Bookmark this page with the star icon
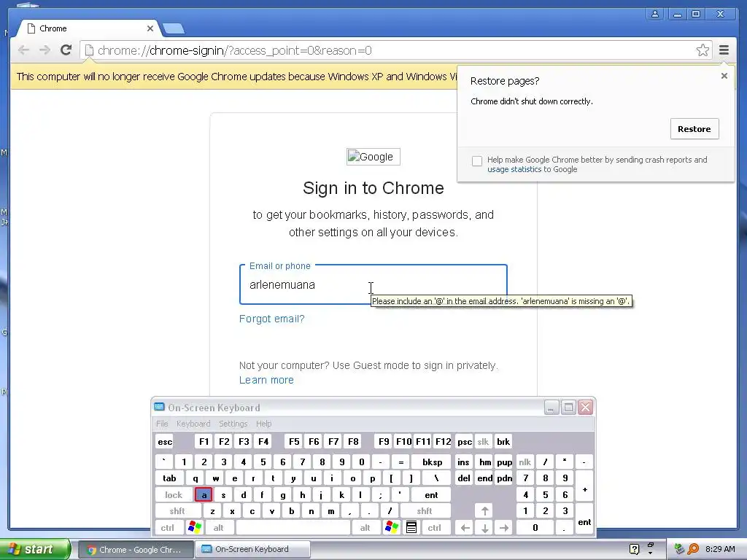The image size is (747, 560). tap(703, 50)
